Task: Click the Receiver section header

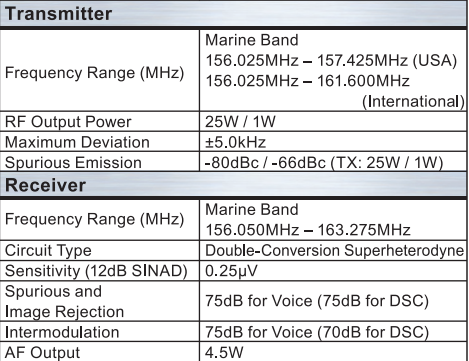Action: (233, 185)
